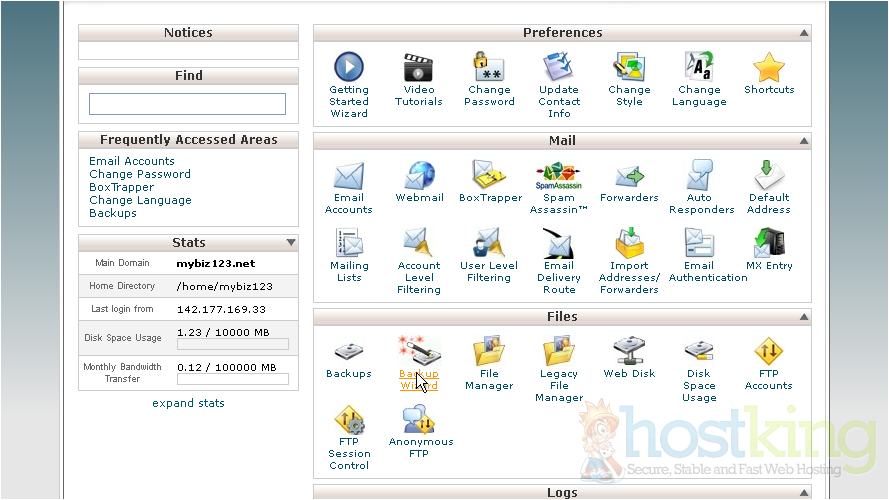Collapse the Stats panel arrow
The height and width of the screenshot is (500, 889).
tap(291, 242)
